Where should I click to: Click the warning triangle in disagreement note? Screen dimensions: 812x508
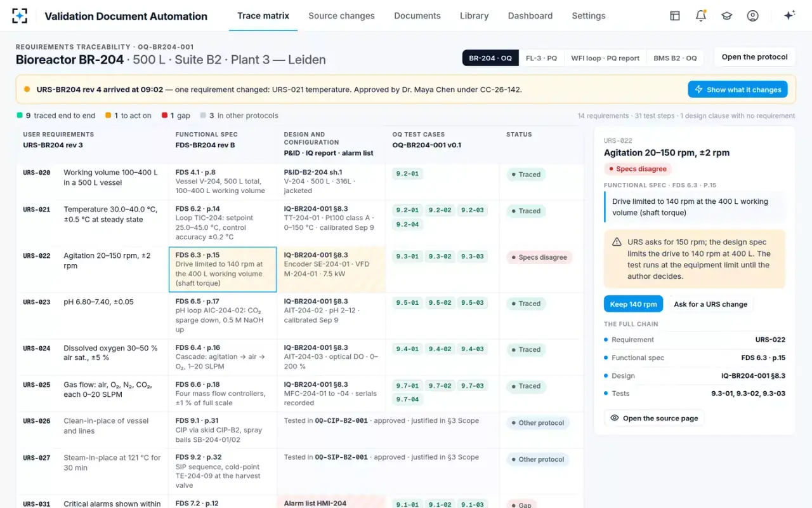tap(617, 242)
